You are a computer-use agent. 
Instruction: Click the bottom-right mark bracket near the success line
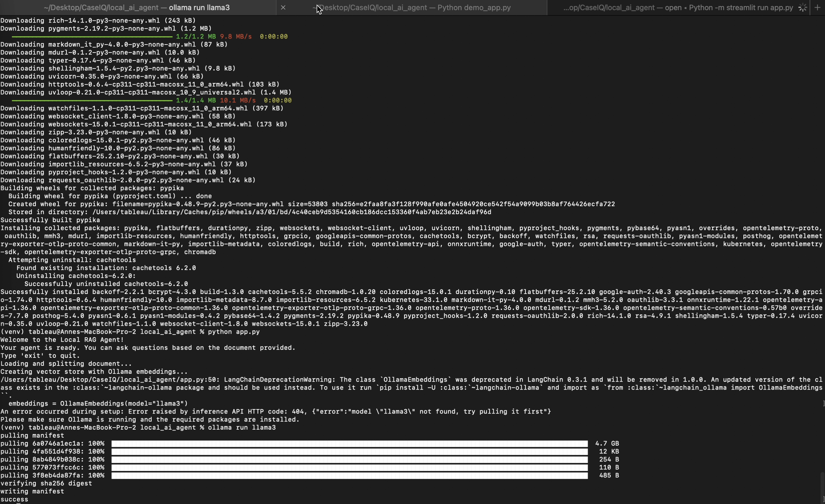823,499
